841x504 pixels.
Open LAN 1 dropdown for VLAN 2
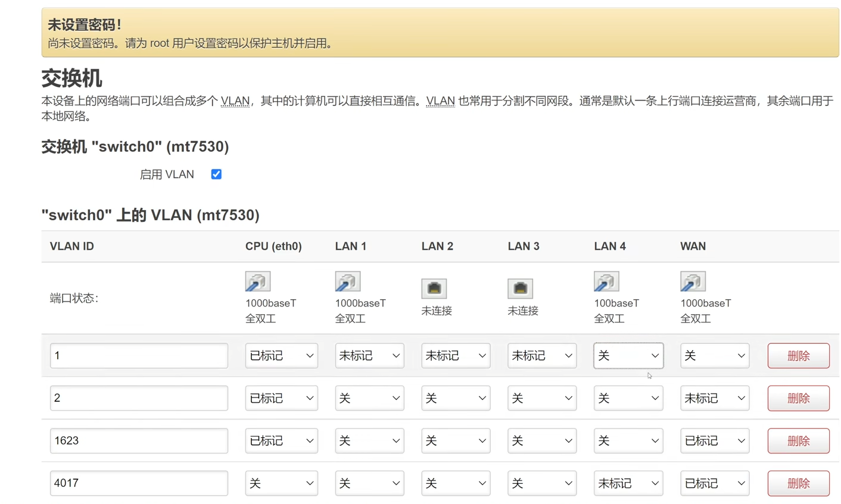[370, 398]
